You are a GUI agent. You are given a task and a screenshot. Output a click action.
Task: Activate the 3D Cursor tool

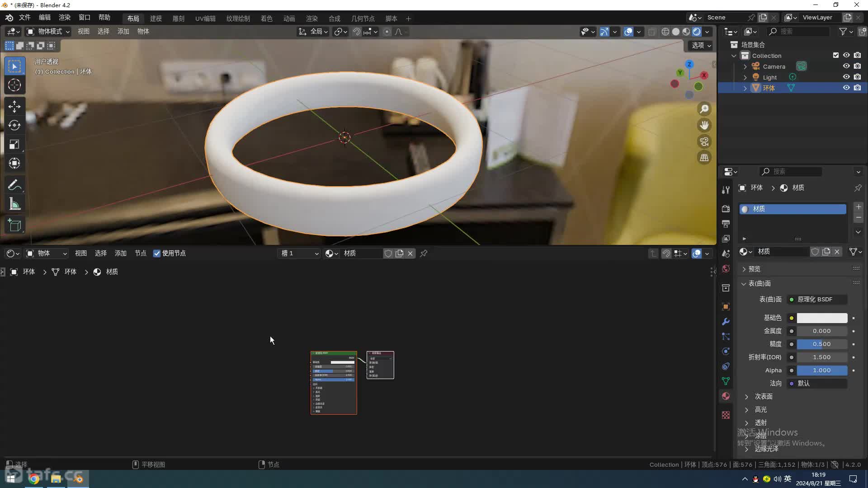(x=14, y=85)
